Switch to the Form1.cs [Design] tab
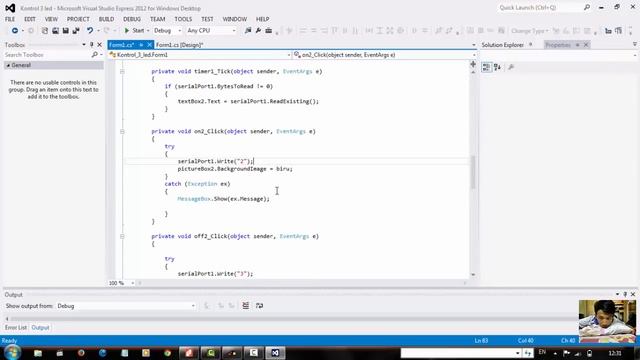640x360 pixels. point(180,45)
